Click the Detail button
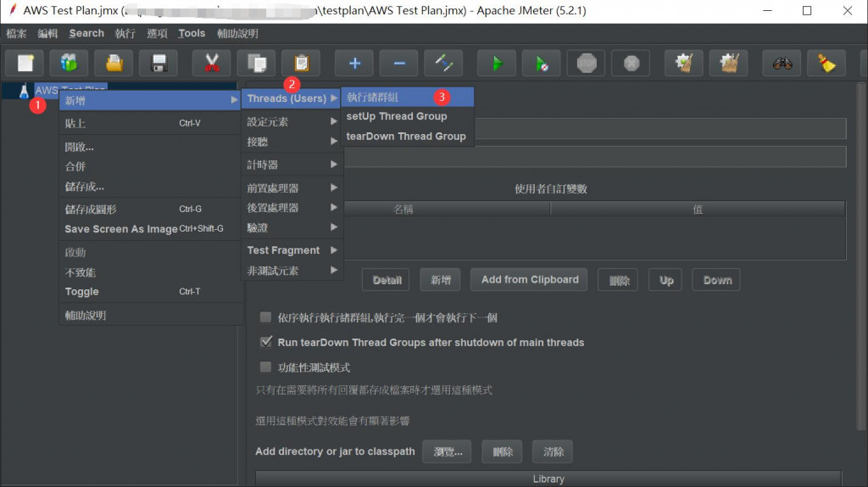Viewport: 868px width, 487px height. (387, 280)
